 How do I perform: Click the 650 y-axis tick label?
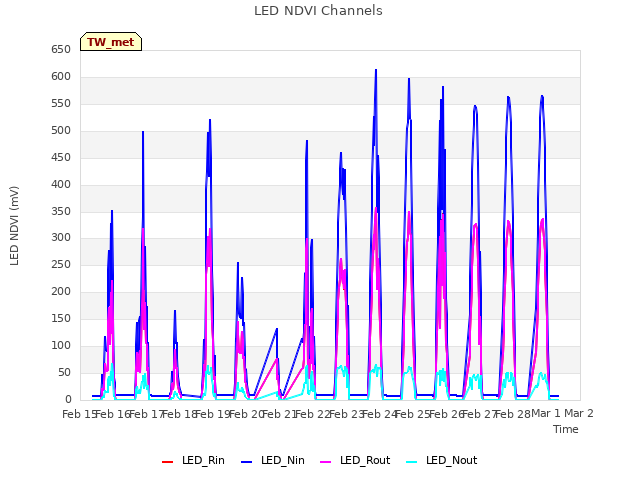click(x=61, y=50)
